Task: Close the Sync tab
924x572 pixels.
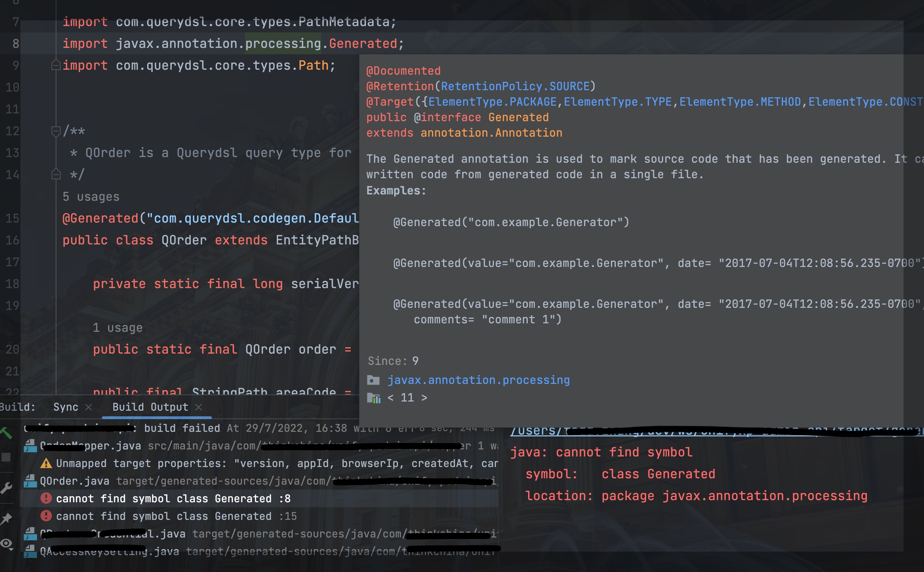Action: point(88,407)
